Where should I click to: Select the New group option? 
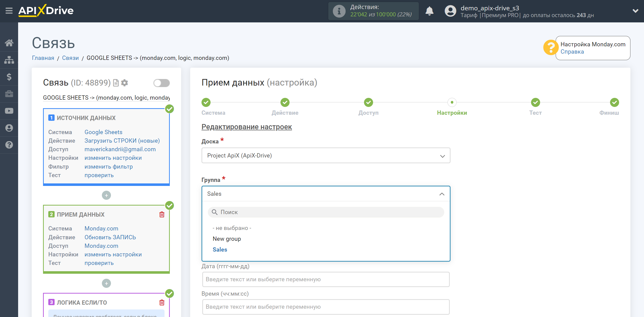pos(227,239)
